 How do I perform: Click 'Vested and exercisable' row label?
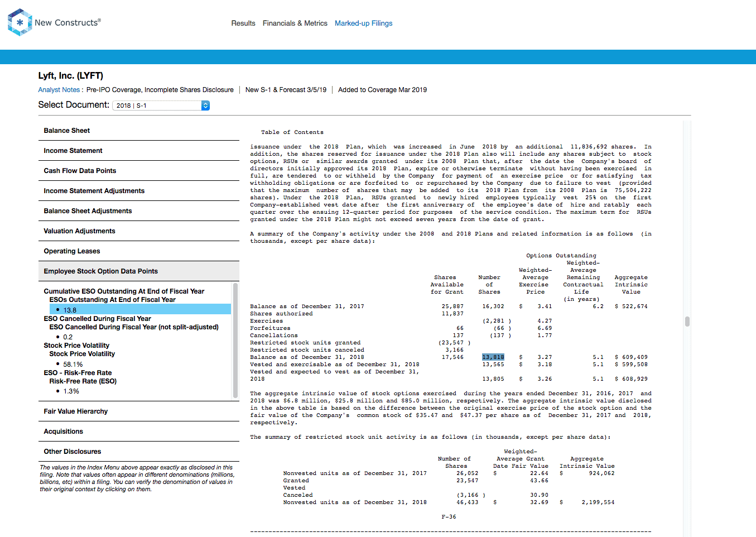coord(334,365)
